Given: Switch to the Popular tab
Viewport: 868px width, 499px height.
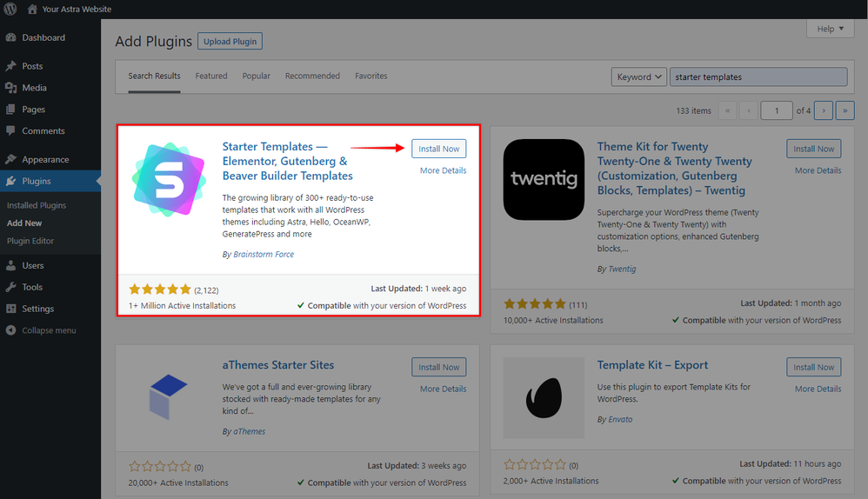Looking at the screenshot, I should click(x=256, y=76).
